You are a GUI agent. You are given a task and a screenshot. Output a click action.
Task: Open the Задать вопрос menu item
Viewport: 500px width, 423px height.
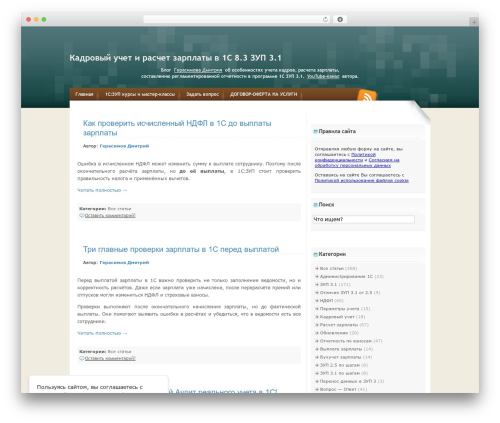point(202,94)
